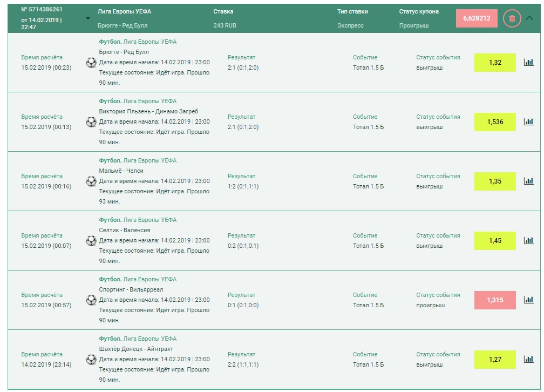Click settlement time 15.02.2019 (00:07)
The width and height of the screenshot is (544, 392).
point(46,246)
